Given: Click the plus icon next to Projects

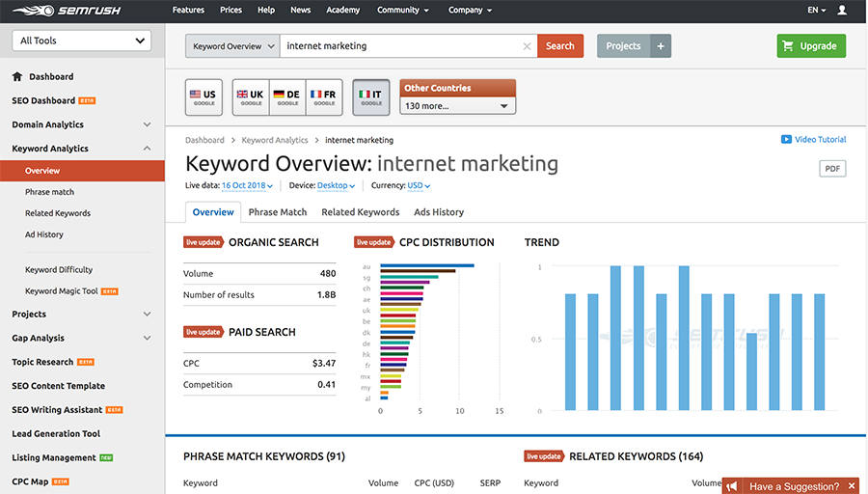Looking at the screenshot, I should coord(661,46).
